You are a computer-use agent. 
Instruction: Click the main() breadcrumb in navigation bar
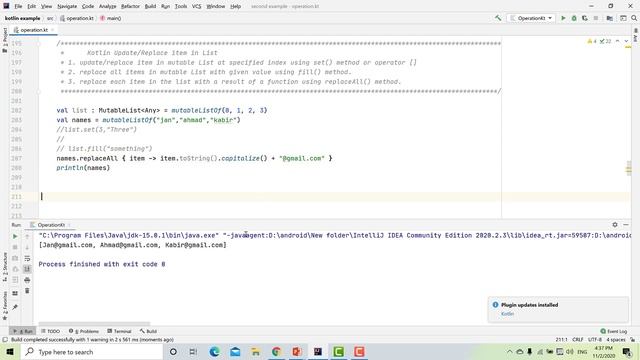[111, 18]
